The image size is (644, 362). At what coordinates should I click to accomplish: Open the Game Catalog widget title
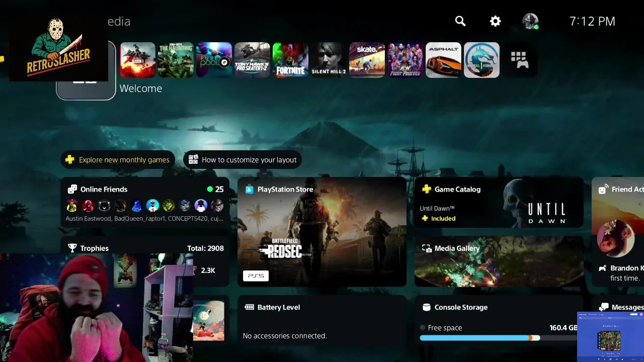(x=457, y=190)
